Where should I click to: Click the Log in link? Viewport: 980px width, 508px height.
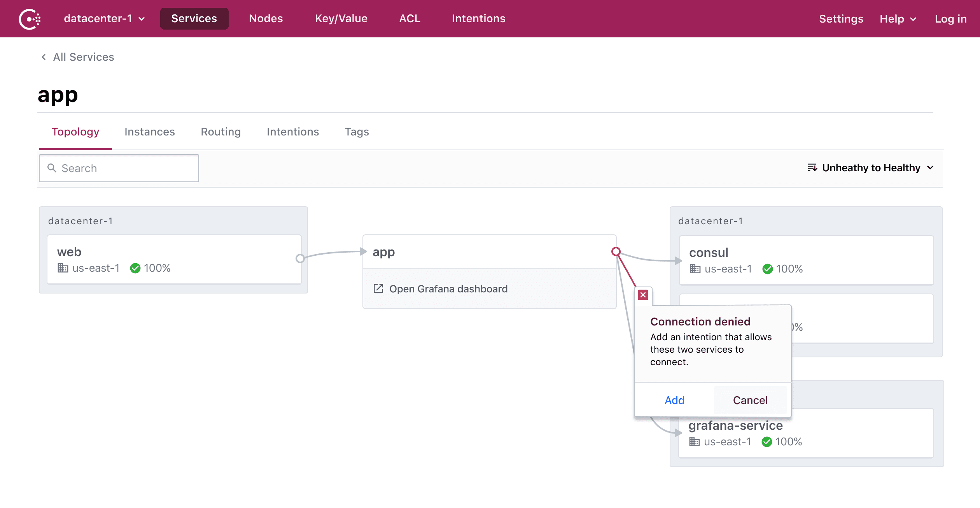(x=950, y=19)
